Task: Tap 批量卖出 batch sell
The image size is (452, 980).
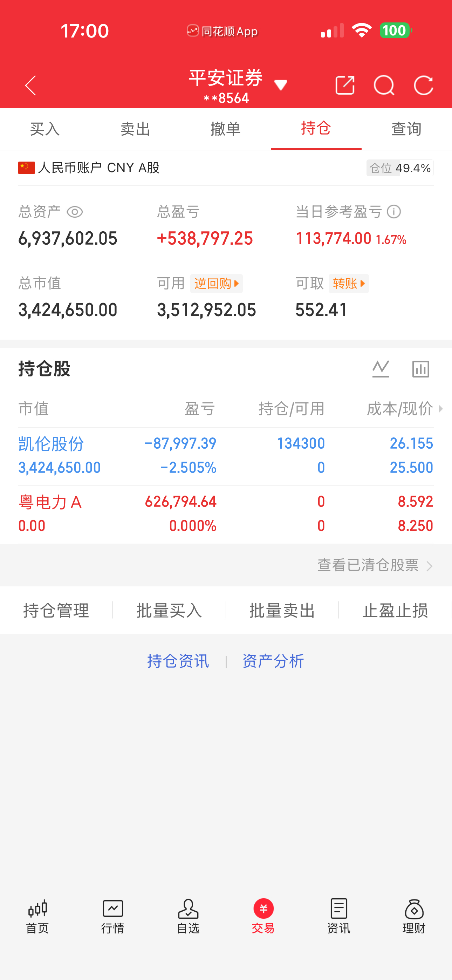Action: point(282,610)
